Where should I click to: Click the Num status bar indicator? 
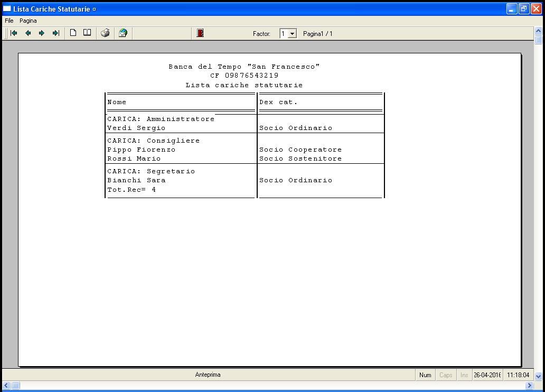coord(425,375)
